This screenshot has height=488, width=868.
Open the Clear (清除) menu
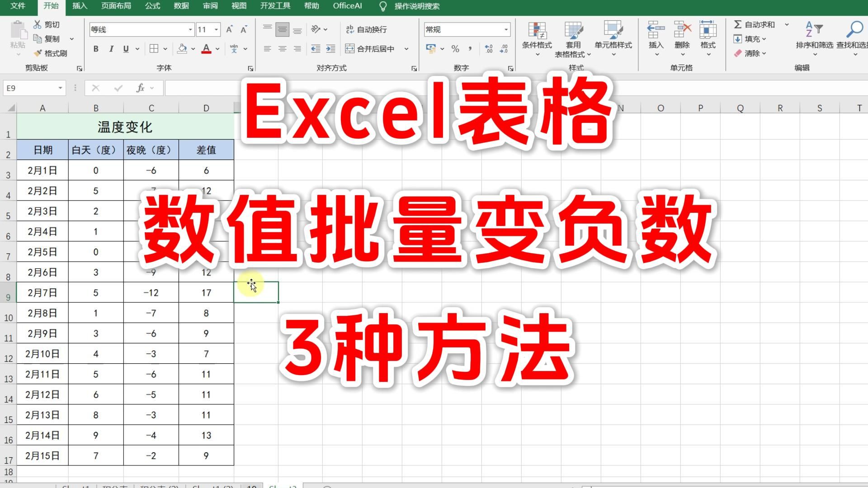(x=750, y=53)
